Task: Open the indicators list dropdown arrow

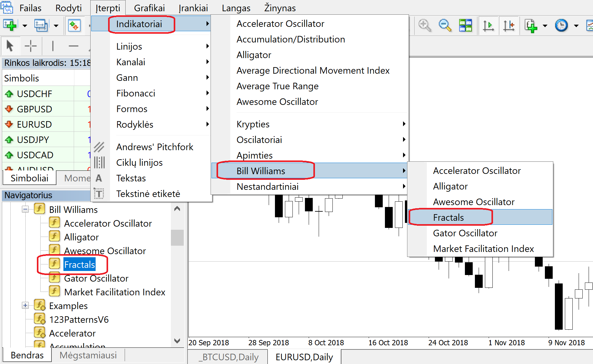Action: tap(545, 26)
